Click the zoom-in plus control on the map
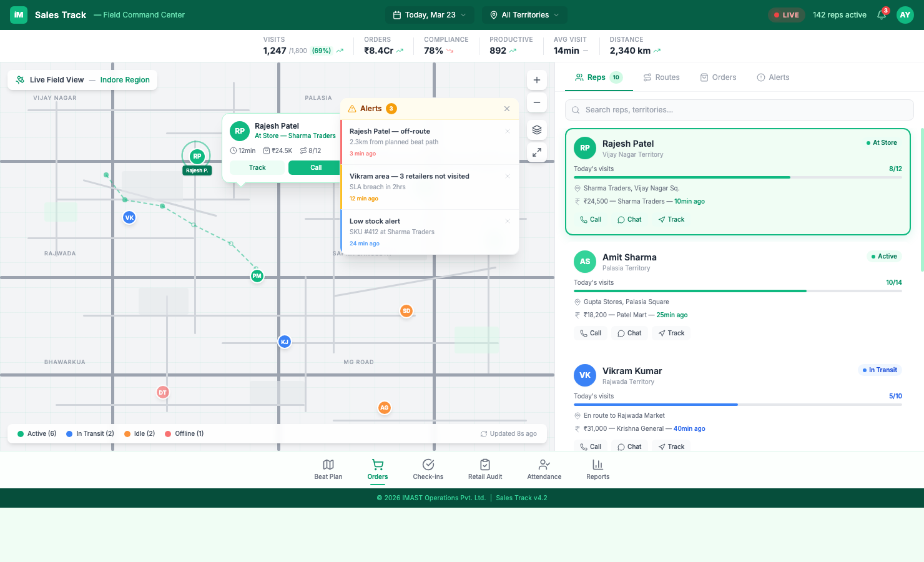This screenshot has height=562, width=924. click(536, 80)
